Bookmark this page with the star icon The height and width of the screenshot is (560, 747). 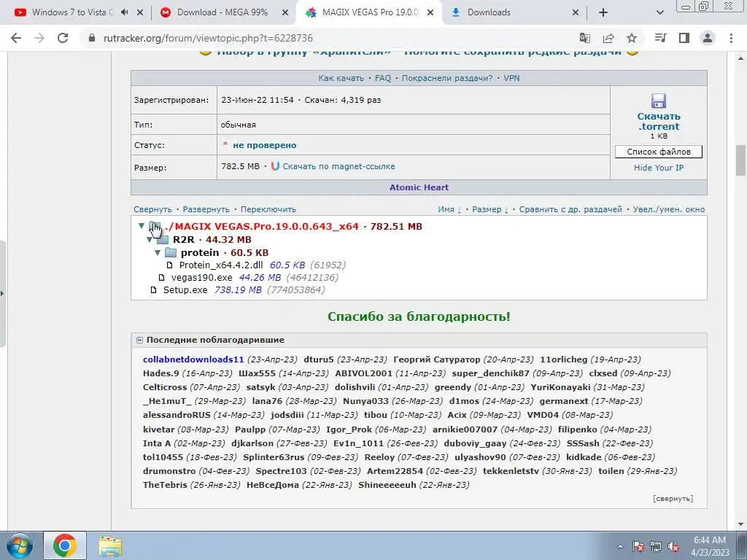(x=632, y=38)
